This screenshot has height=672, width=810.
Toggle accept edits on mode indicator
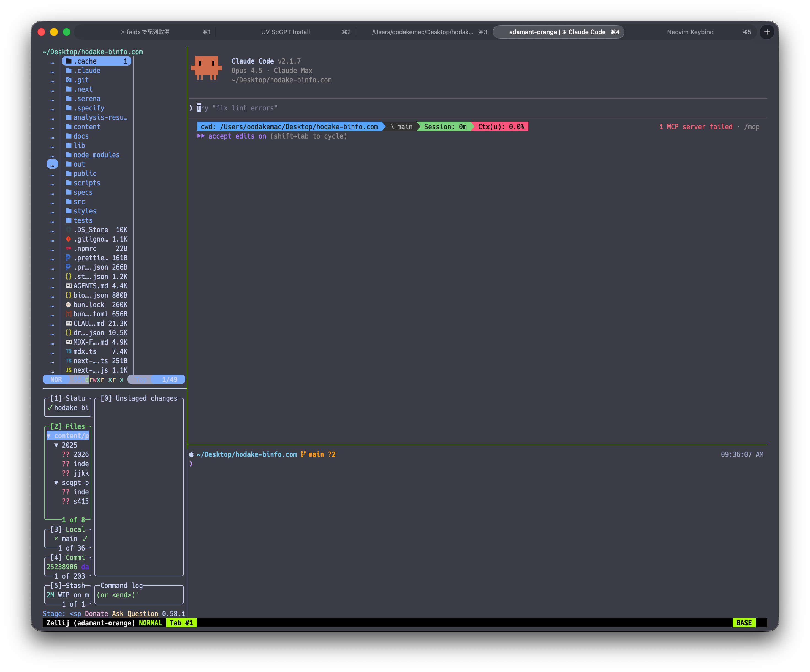click(237, 136)
